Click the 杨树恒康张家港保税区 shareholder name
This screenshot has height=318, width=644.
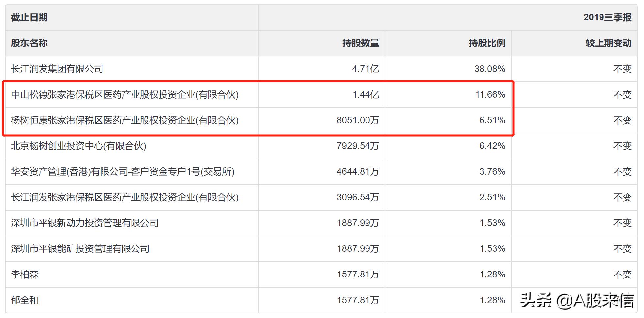(125, 120)
